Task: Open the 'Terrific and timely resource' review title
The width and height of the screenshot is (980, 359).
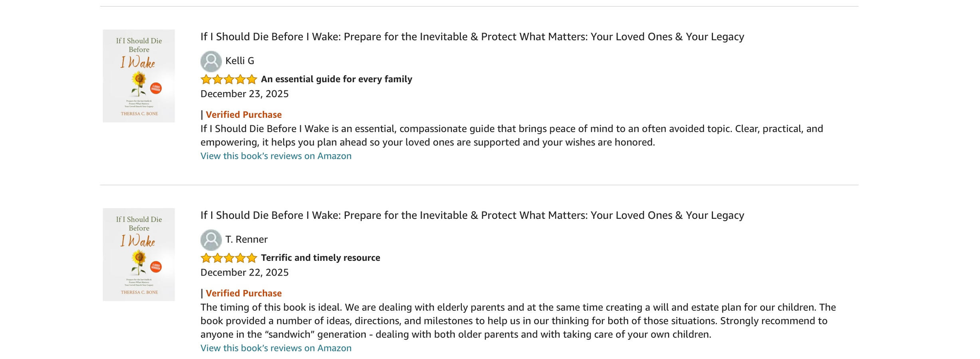Action: coord(320,258)
